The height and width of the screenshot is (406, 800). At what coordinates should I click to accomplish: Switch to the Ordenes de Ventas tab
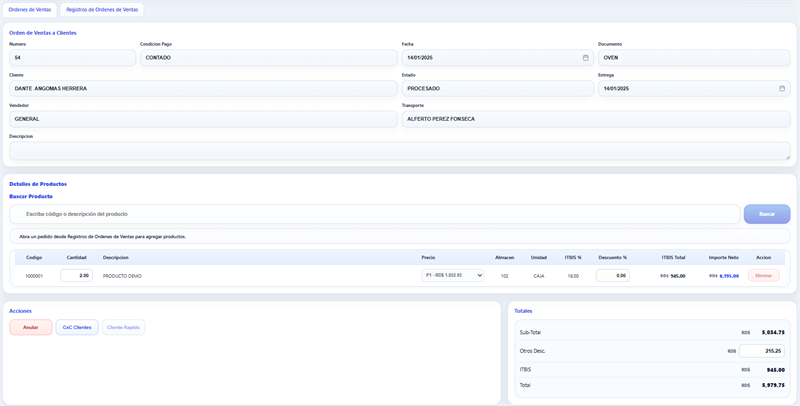coord(30,9)
